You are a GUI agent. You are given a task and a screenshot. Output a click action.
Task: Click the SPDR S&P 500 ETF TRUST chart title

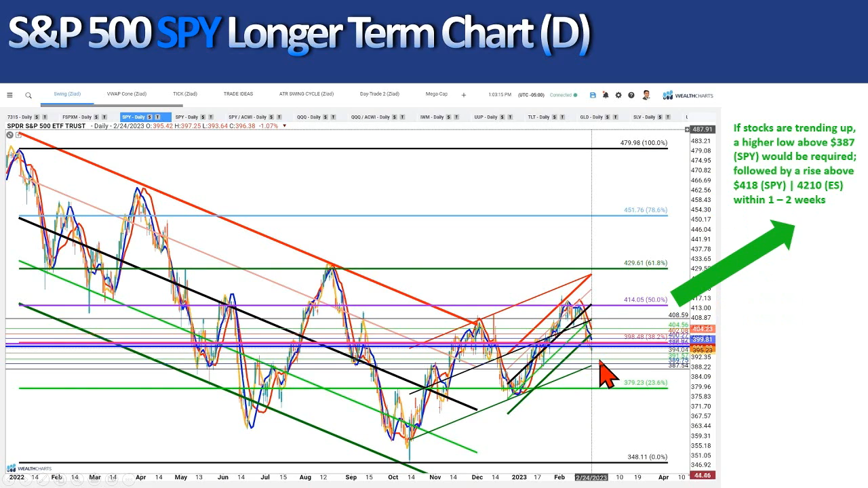(x=46, y=126)
